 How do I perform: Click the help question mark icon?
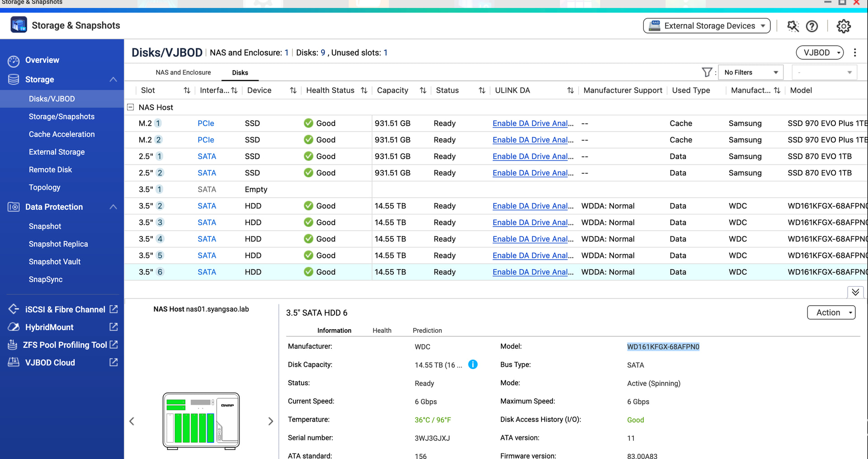click(x=812, y=26)
